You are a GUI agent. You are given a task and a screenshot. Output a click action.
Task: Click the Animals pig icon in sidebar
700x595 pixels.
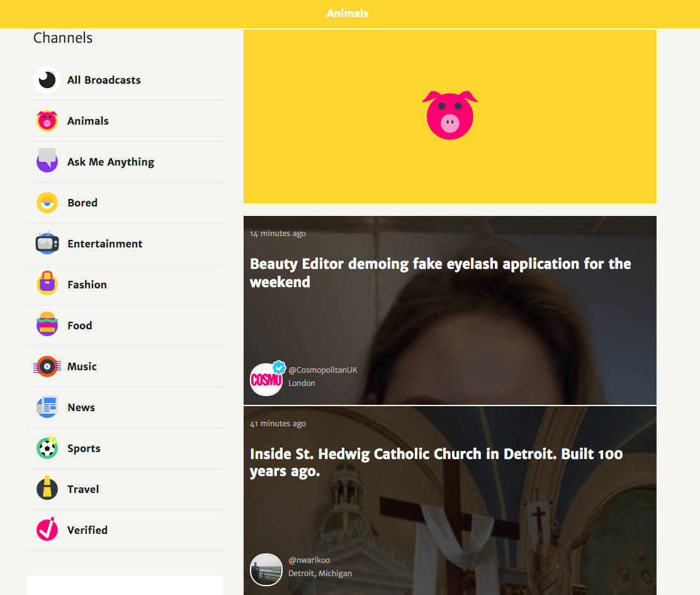47,121
